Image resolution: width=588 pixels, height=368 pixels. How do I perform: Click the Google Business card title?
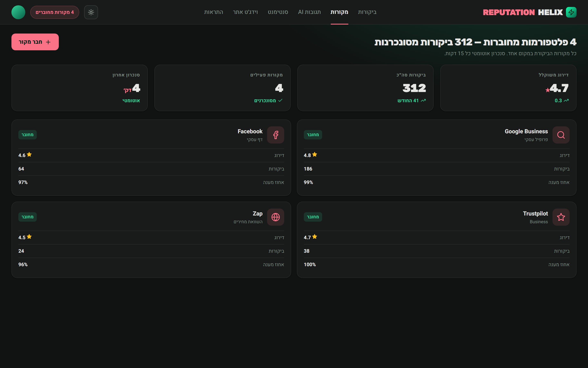[x=526, y=131]
